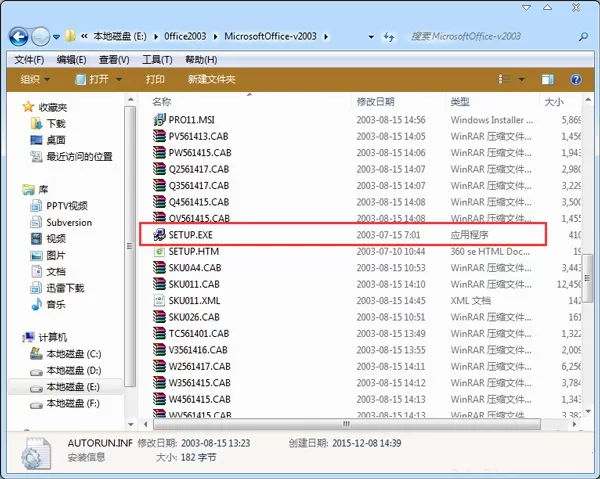The height and width of the screenshot is (479, 600).
Task: Toggle the preview pane icon
Action: click(548, 79)
